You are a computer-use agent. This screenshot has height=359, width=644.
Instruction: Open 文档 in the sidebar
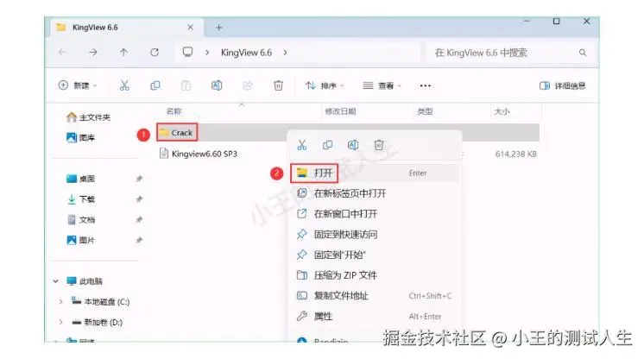[81, 220]
